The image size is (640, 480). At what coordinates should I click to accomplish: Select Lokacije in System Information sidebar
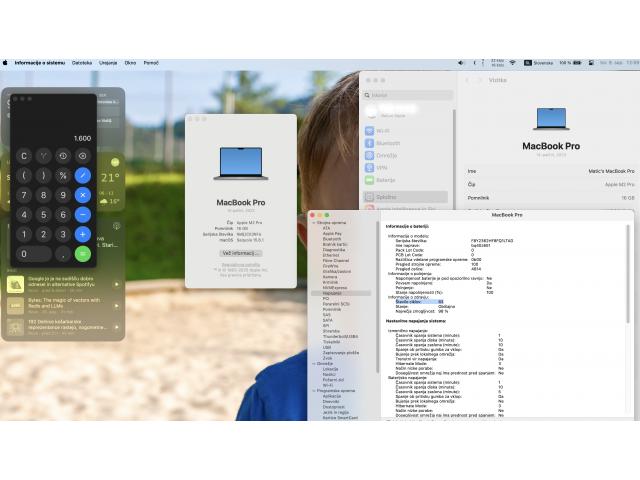point(331,369)
